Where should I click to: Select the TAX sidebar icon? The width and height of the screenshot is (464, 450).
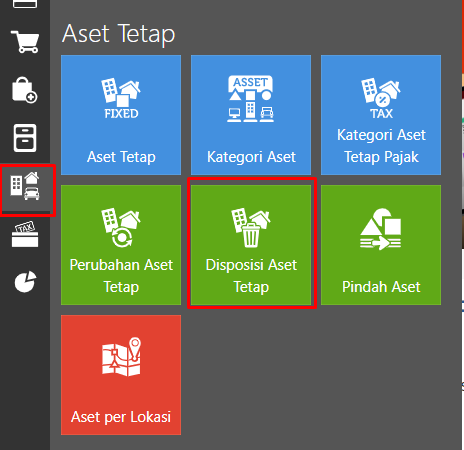point(25,235)
